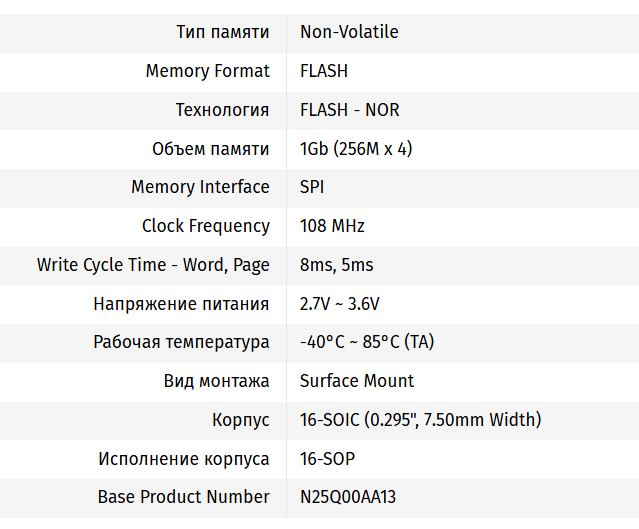
Task: Select the 'Surface Mount' value
Action: click(357, 381)
